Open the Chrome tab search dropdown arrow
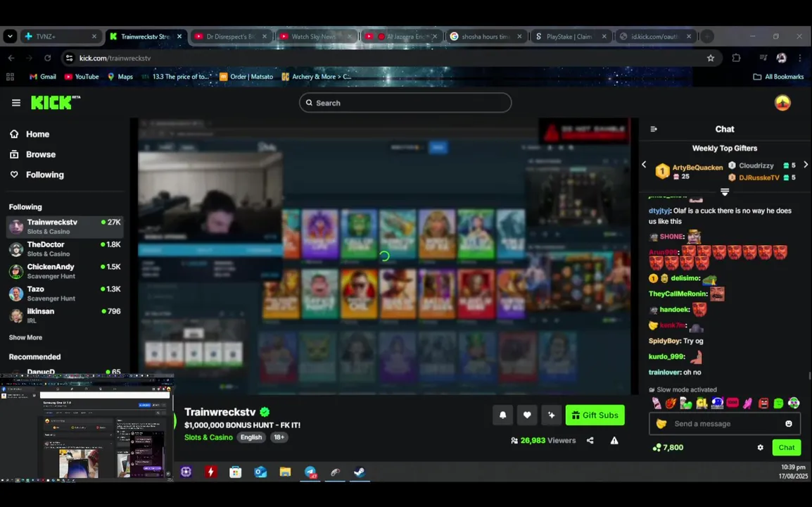Viewport: 812px width, 507px height. point(10,37)
